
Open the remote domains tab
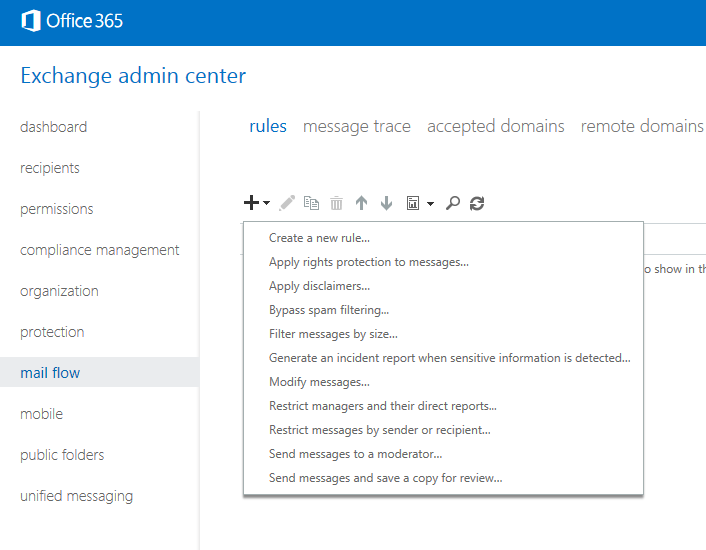(642, 126)
